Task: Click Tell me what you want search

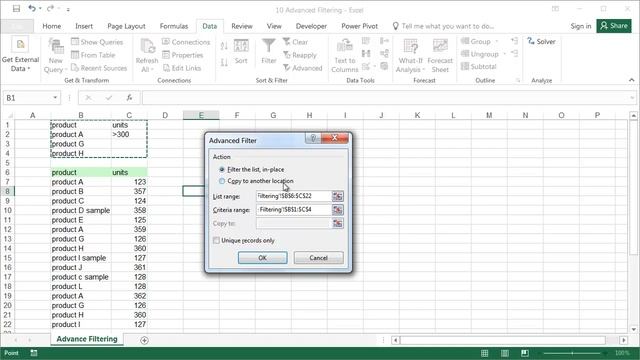Action: point(443,26)
